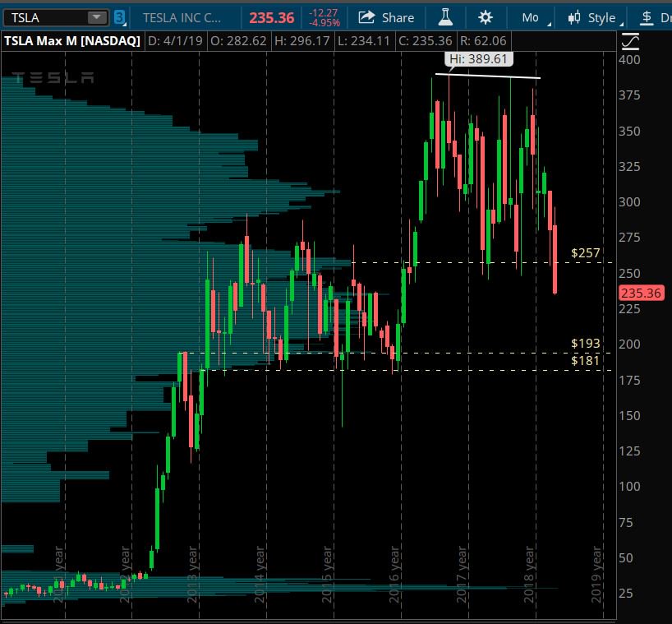Image resolution: width=672 pixels, height=624 pixels.
Task: Click the H: 296.17 high value
Action: [302, 41]
